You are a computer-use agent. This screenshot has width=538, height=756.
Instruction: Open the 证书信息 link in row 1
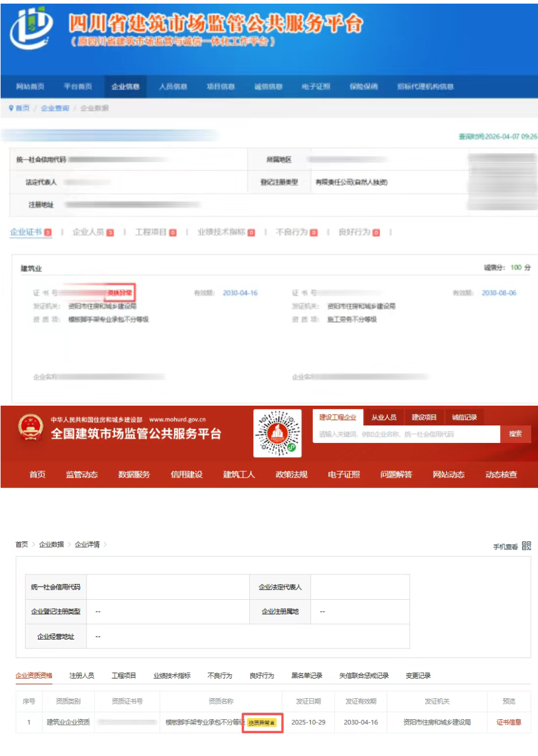[509, 722]
